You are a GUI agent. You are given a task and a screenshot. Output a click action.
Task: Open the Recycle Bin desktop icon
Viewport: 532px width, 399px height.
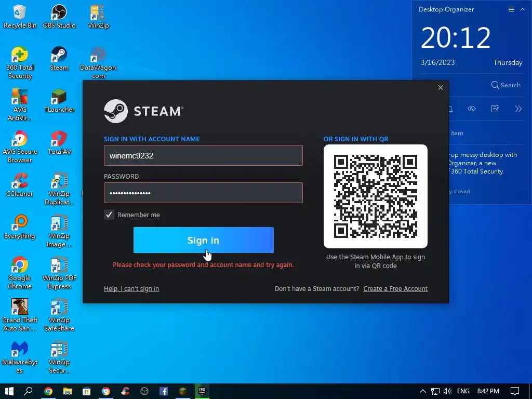[x=20, y=17]
